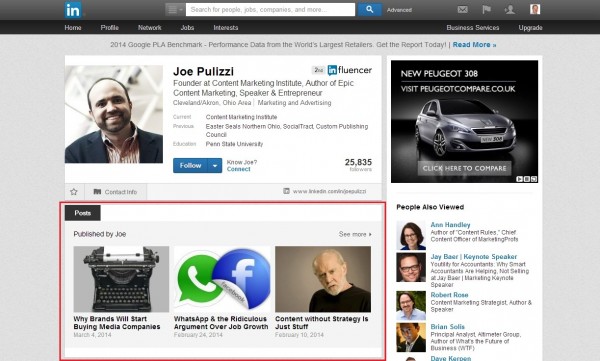The height and width of the screenshot is (361, 600).
Task: Click Ann Handley's photo
Action: click(x=411, y=235)
